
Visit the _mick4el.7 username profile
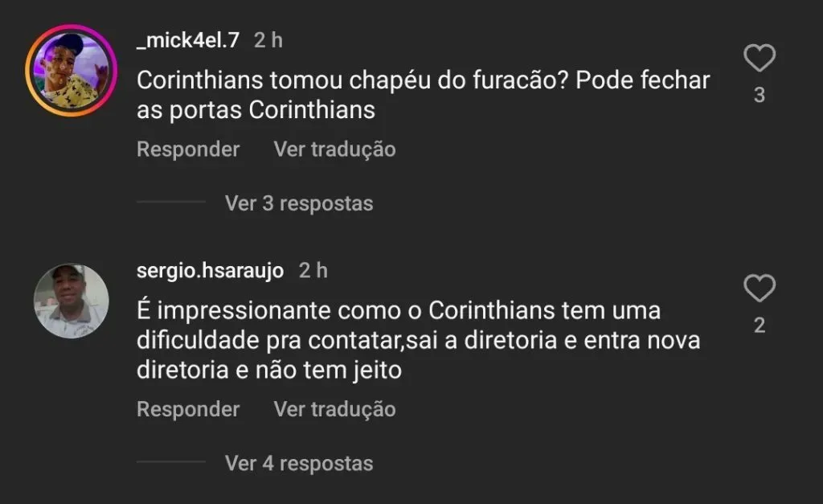pos(188,40)
